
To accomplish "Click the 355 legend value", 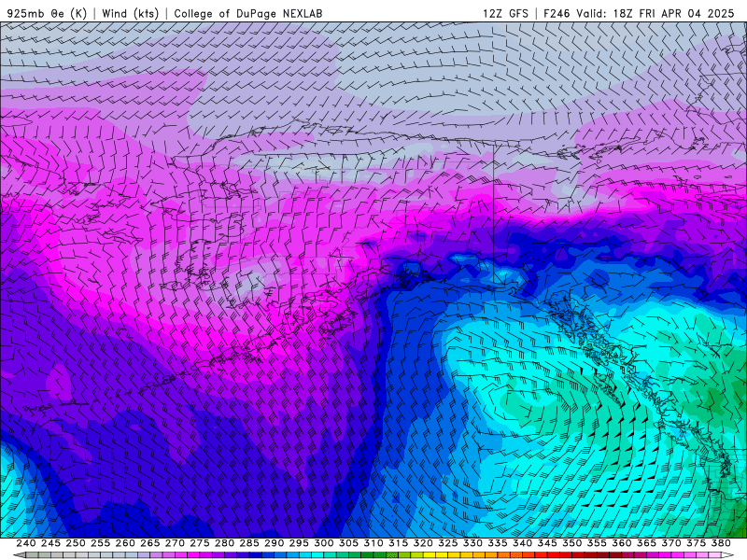I will coord(597,543).
